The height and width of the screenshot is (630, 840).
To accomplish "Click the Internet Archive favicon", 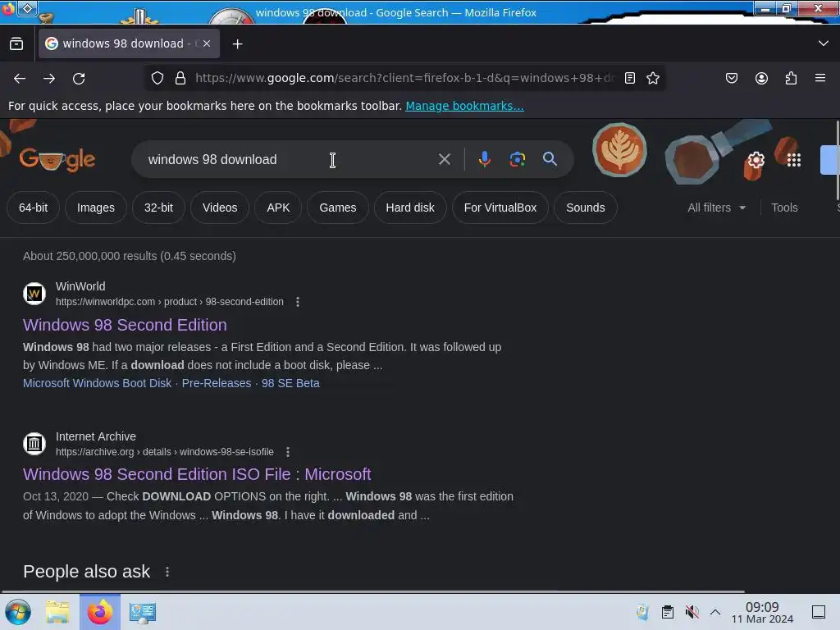I will [x=34, y=444].
